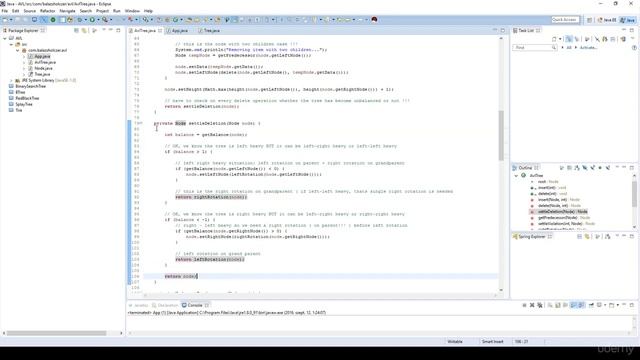Click the Task List Find field
This screenshot has height=360, width=640.
click(x=534, y=48)
